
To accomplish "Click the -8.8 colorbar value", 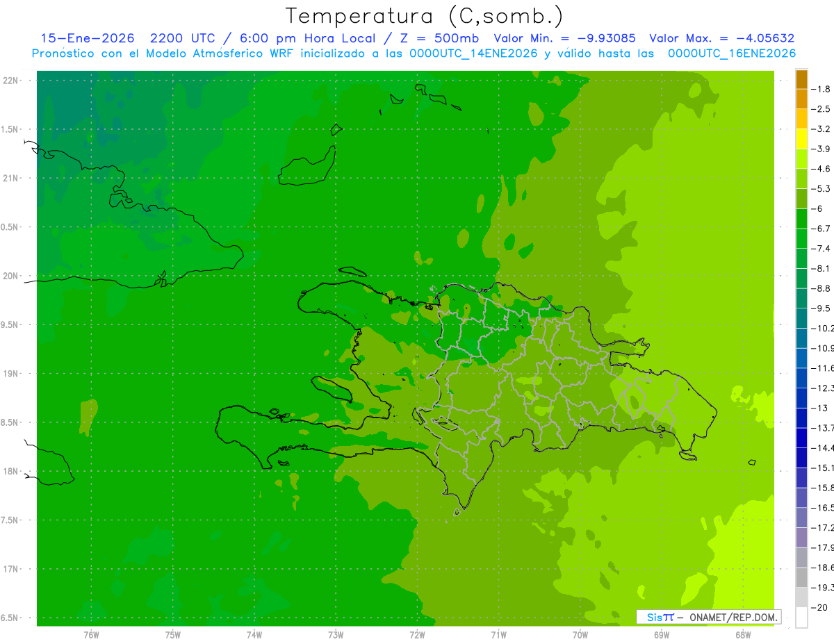I will coord(821,288).
